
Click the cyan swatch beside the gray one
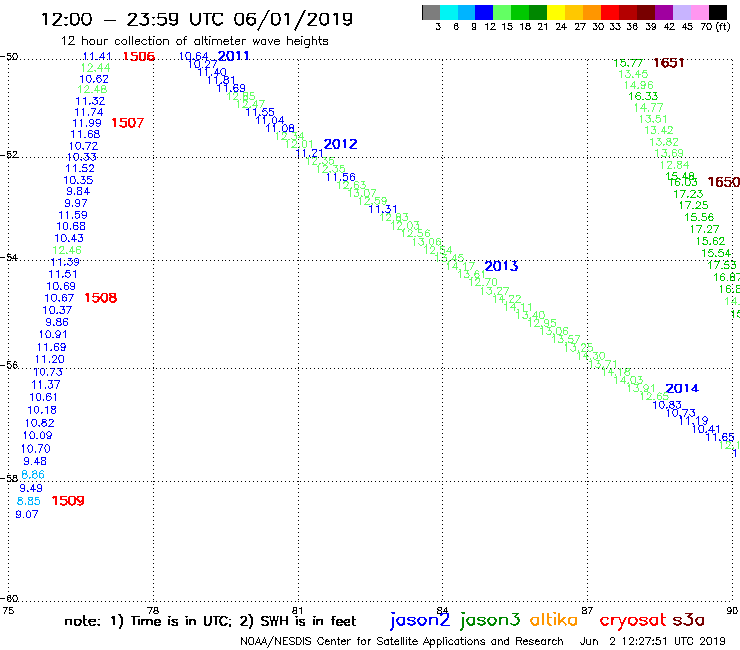click(449, 12)
